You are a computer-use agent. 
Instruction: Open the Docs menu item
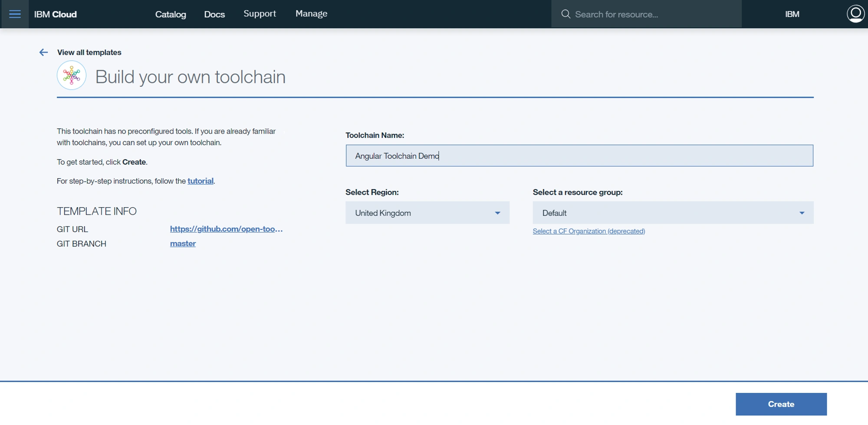[214, 14]
